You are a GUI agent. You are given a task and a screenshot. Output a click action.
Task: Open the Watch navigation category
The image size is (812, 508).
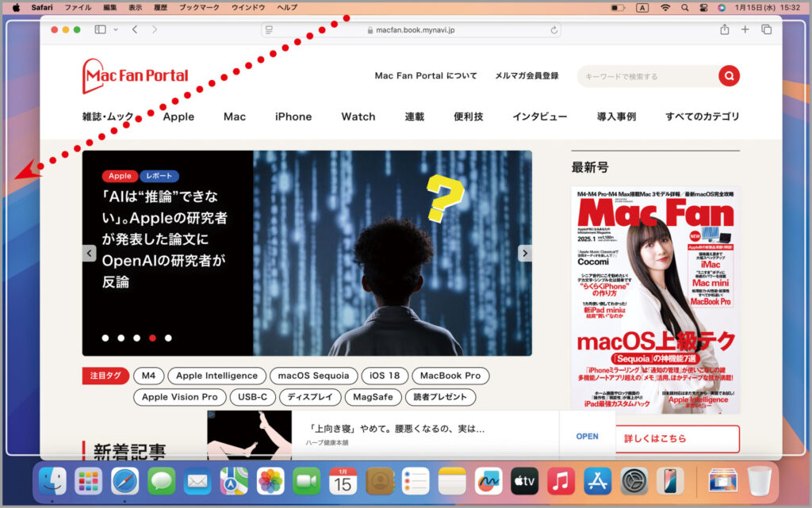[x=358, y=116]
